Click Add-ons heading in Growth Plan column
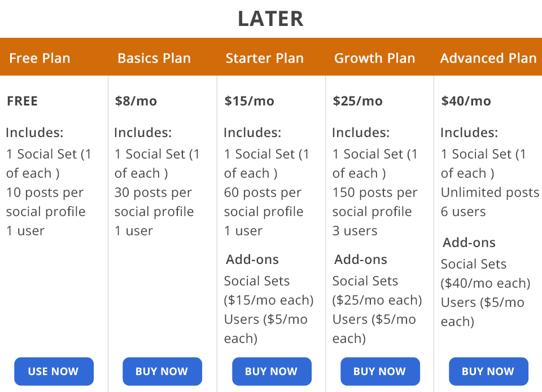542x392 pixels. click(361, 260)
